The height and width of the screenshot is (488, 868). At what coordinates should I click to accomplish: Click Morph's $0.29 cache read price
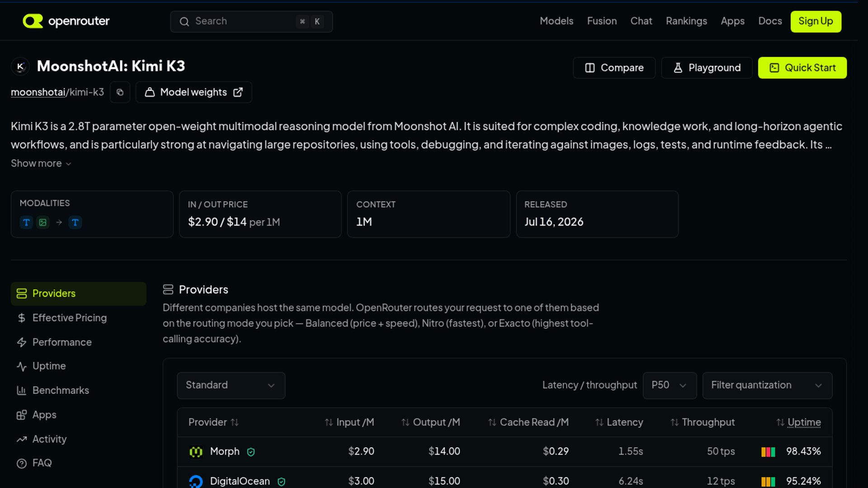tap(556, 451)
